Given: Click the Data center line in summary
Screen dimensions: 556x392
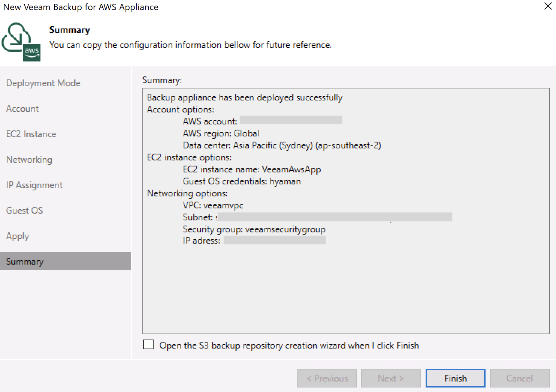Looking at the screenshot, I should (282, 145).
